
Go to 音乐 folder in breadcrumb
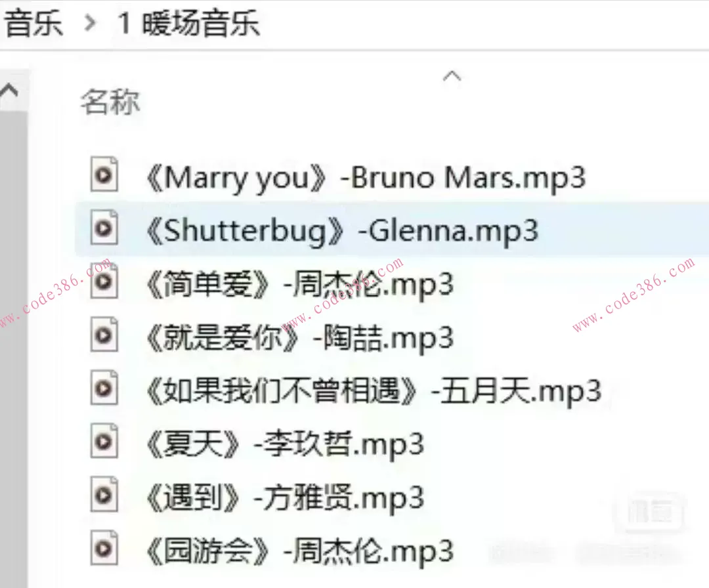click(33, 23)
